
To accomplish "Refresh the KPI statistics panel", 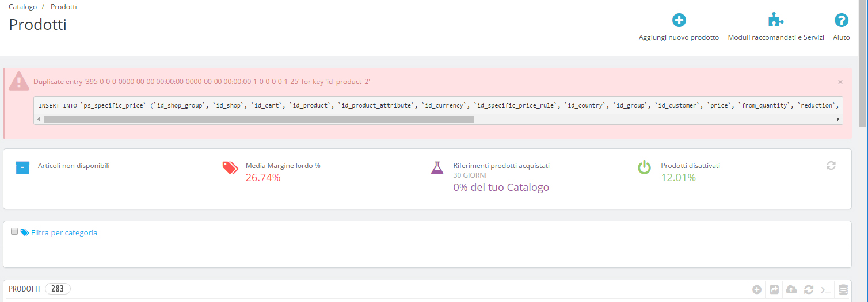I will tap(831, 165).
